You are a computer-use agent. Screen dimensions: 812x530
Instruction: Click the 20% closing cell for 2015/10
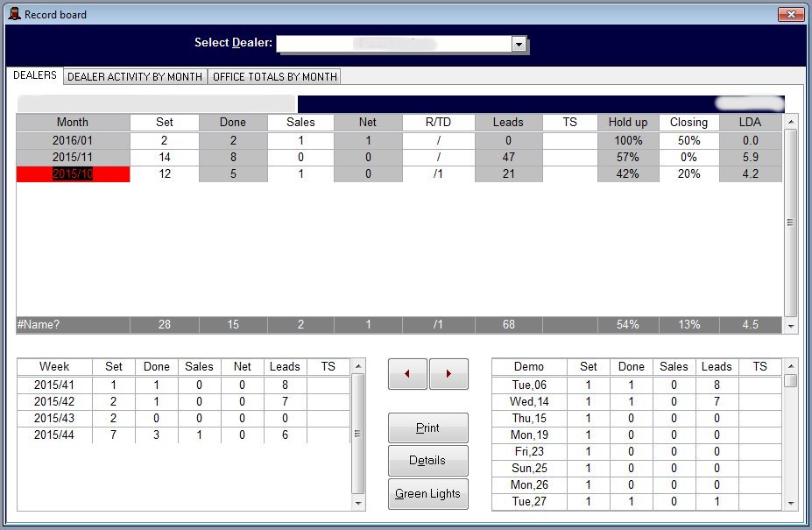688,174
